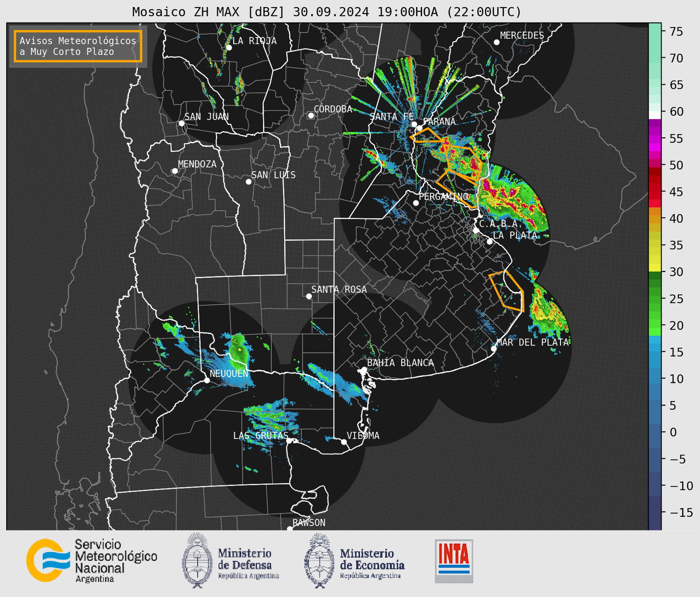Click the 60 dBZ white band on scale
Viewport: 700px width, 597px height.
point(655,115)
